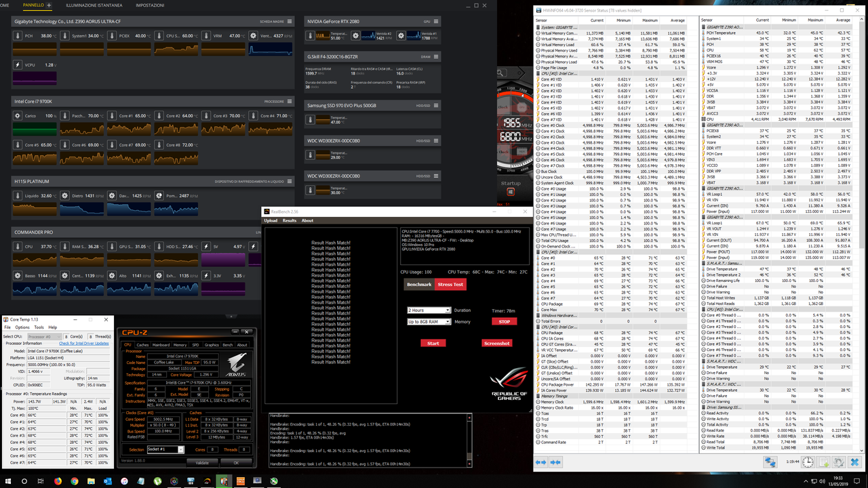Image resolution: width=868 pixels, height=488 pixels.
Task: Open the Options menu in Core Temp
Action: [22, 327]
